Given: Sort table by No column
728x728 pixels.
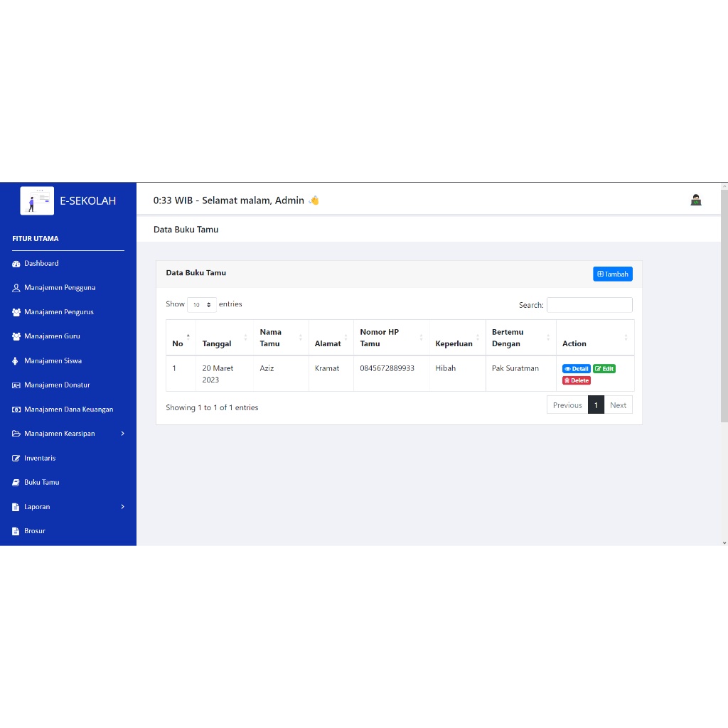Looking at the screenshot, I should [x=181, y=338].
